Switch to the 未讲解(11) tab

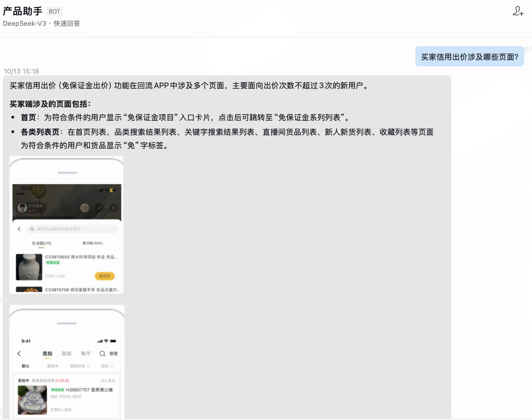pos(41,243)
